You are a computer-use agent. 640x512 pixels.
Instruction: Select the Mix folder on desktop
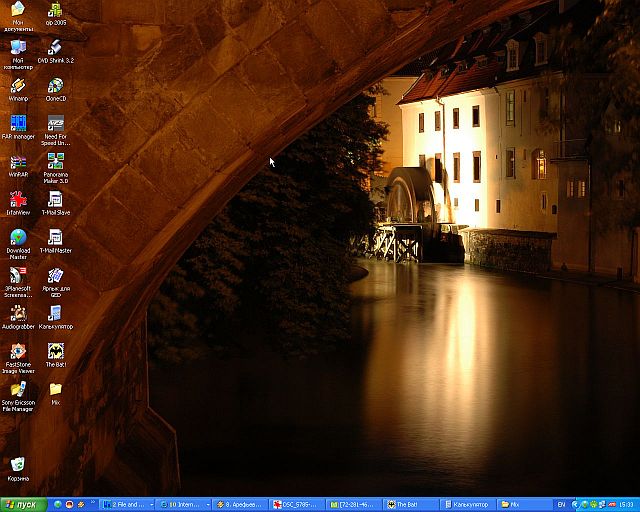56,394
